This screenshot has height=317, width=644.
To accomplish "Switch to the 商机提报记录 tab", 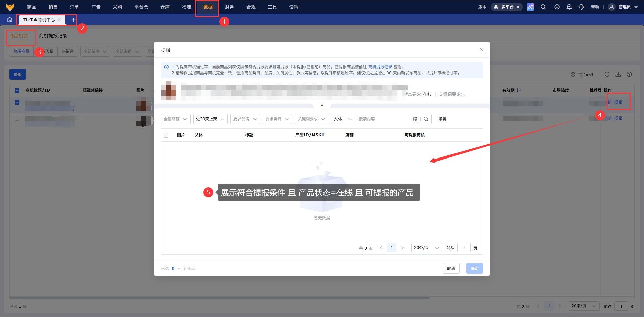I will [x=53, y=36].
